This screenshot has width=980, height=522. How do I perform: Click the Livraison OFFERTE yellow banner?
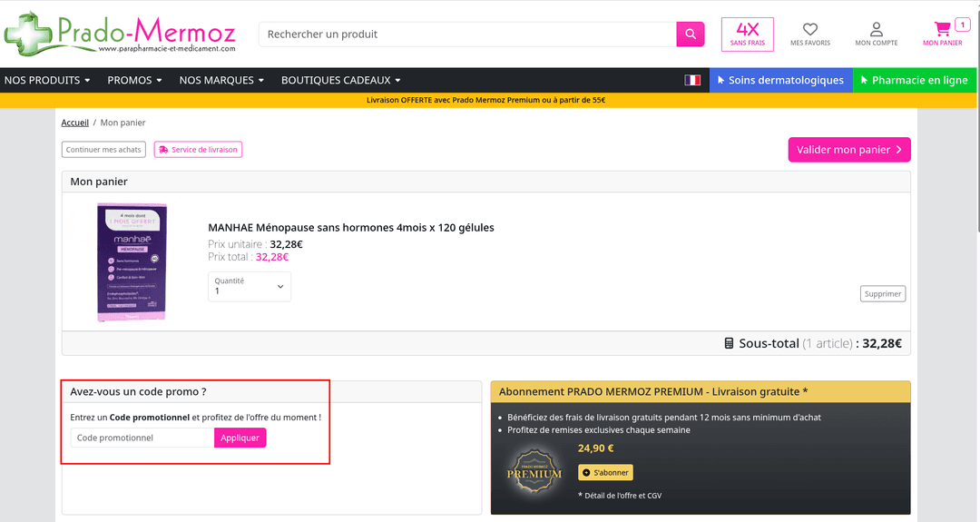[x=488, y=100]
